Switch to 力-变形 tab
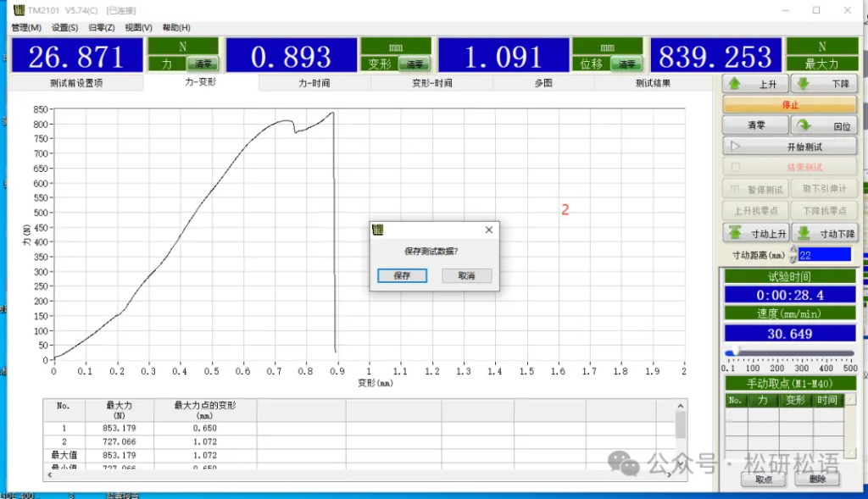Image resolution: width=868 pixels, height=499 pixels. click(x=200, y=82)
